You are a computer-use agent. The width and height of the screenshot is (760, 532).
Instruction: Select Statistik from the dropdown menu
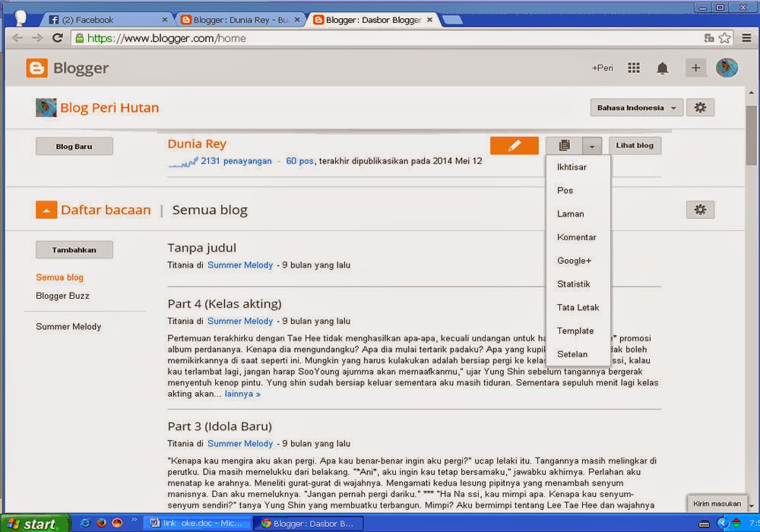click(x=578, y=284)
